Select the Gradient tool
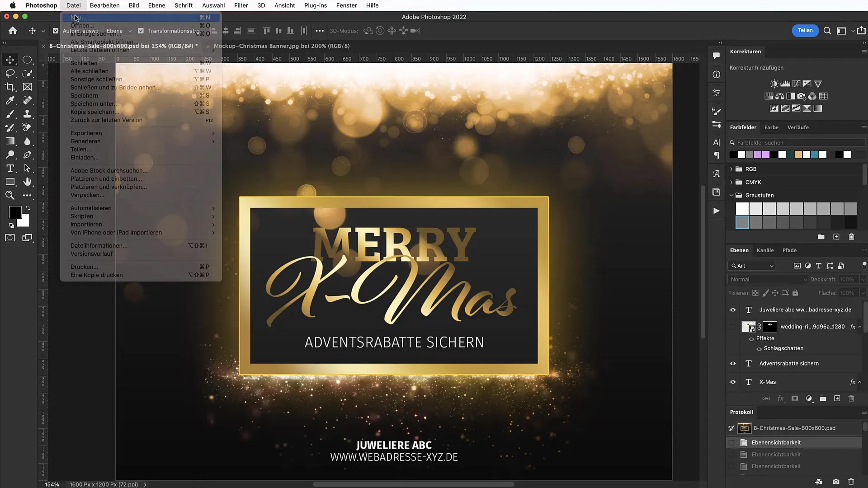 point(10,141)
